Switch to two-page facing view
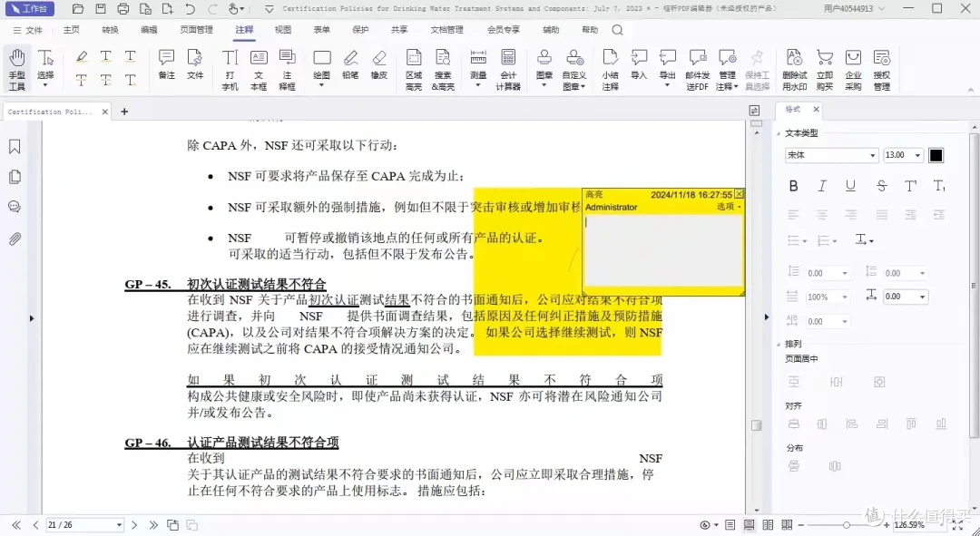Image resolution: width=980 pixels, height=536 pixels. click(769, 525)
